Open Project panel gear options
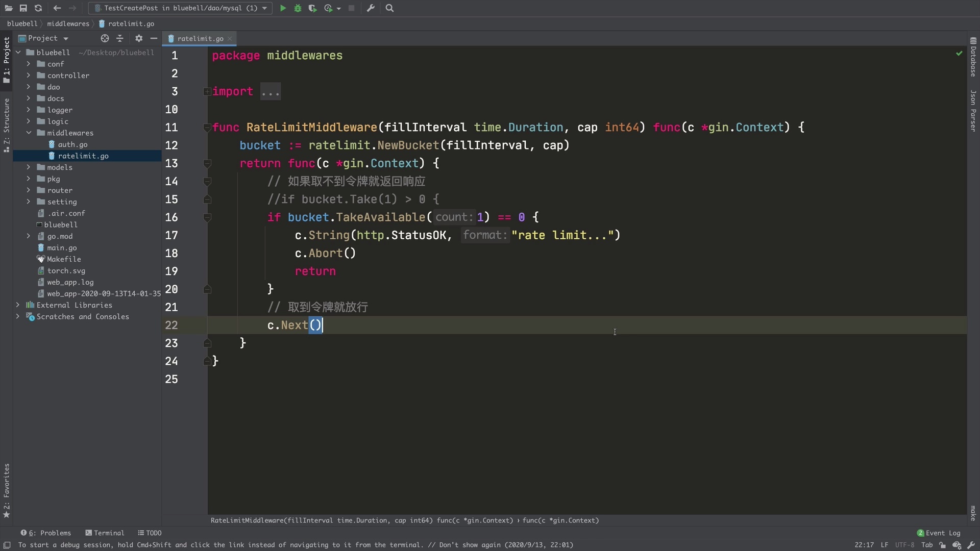The width and height of the screenshot is (980, 551). tap(139, 38)
